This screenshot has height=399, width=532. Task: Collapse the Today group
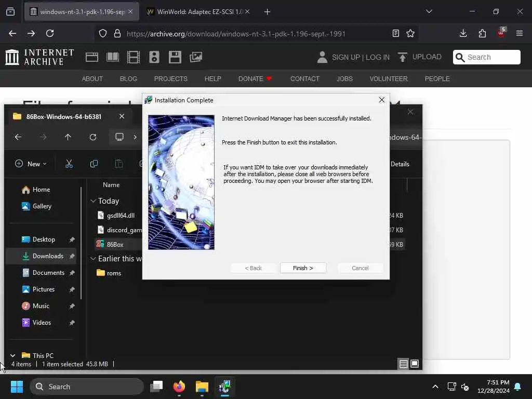93,201
